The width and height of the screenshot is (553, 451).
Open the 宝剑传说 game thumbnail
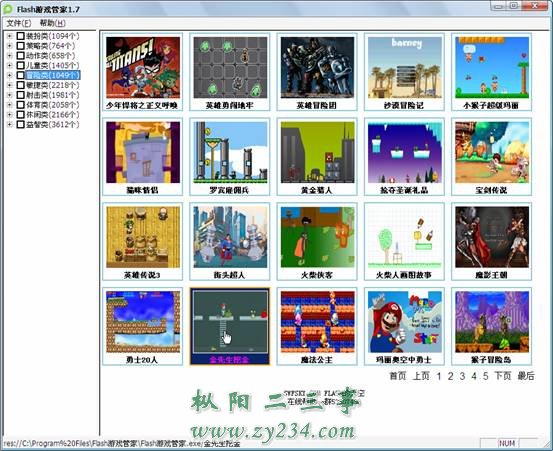click(492, 152)
